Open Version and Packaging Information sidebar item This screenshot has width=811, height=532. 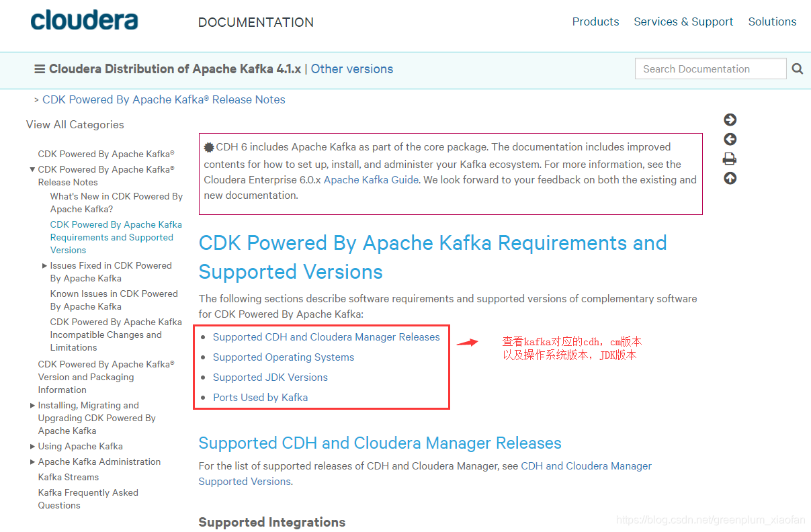(106, 377)
